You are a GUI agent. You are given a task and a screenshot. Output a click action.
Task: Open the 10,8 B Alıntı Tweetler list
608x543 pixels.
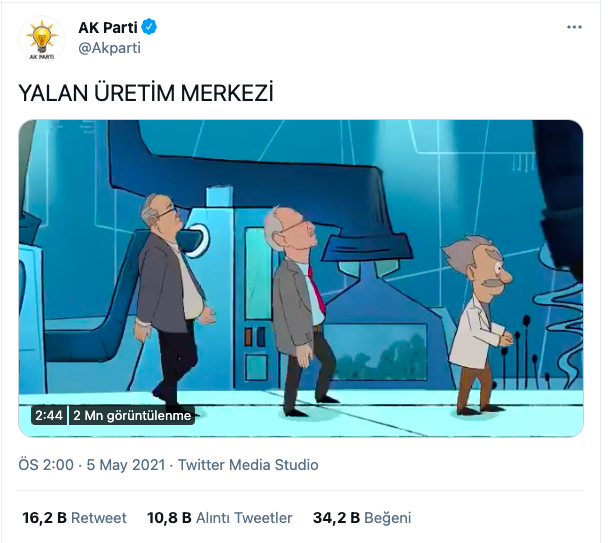click(x=219, y=518)
